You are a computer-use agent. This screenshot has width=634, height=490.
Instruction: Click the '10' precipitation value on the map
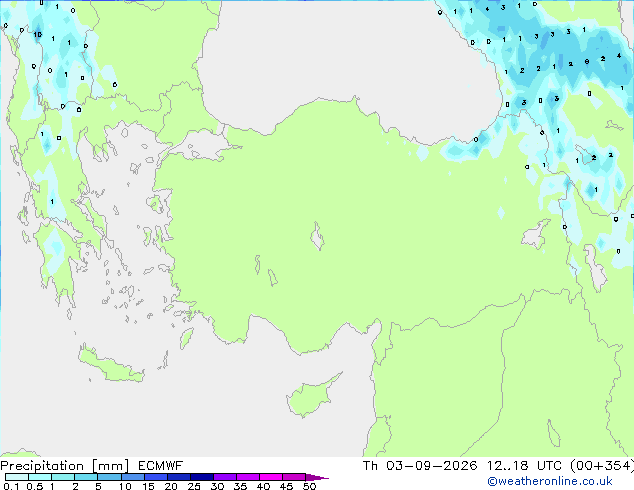pyautogui.click(x=38, y=35)
